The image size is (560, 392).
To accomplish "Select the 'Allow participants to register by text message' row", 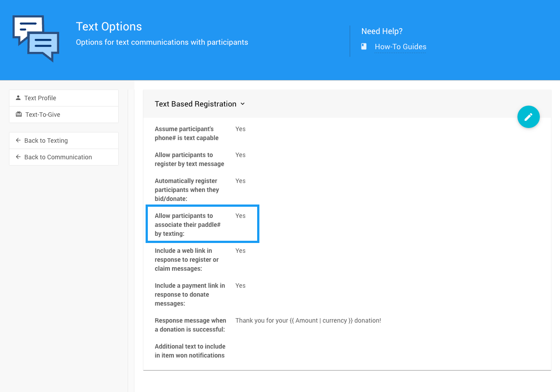I will pyautogui.click(x=190, y=159).
